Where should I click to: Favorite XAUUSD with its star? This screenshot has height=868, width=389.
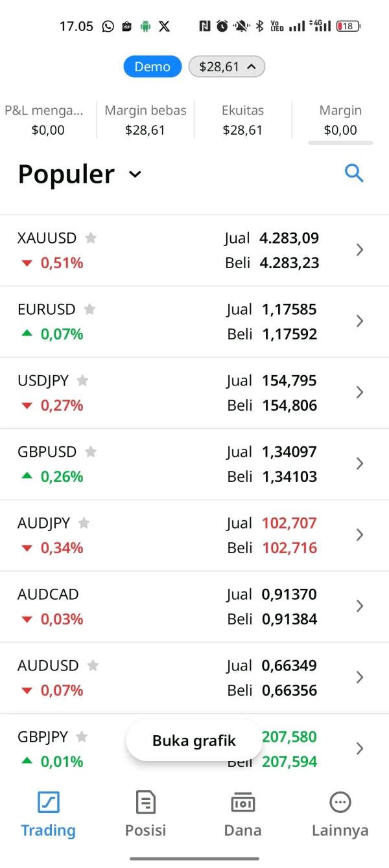pyautogui.click(x=91, y=238)
